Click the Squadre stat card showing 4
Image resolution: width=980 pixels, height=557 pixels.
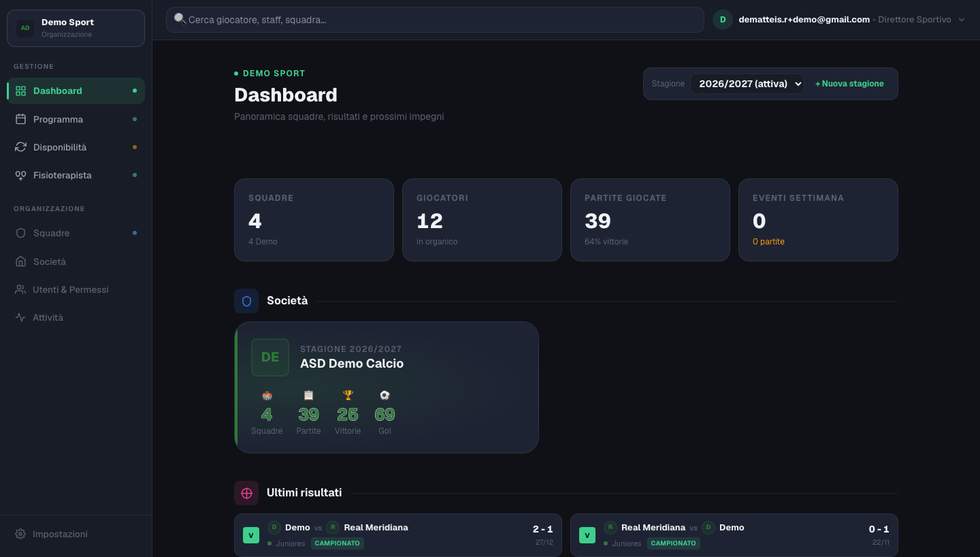click(x=314, y=220)
